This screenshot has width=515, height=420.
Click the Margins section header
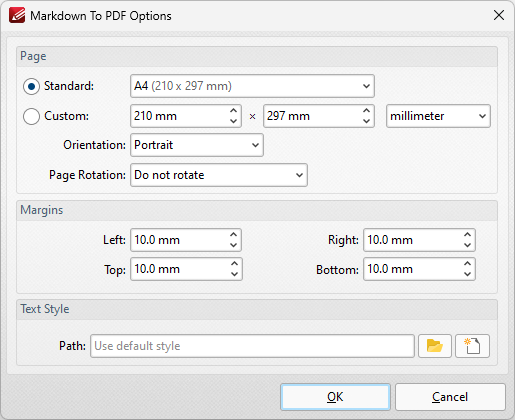[x=257, y=210]
